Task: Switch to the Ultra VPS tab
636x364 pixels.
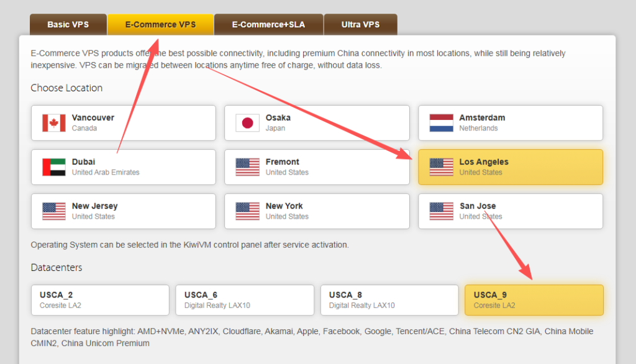Action: click(x=360, y=25)
